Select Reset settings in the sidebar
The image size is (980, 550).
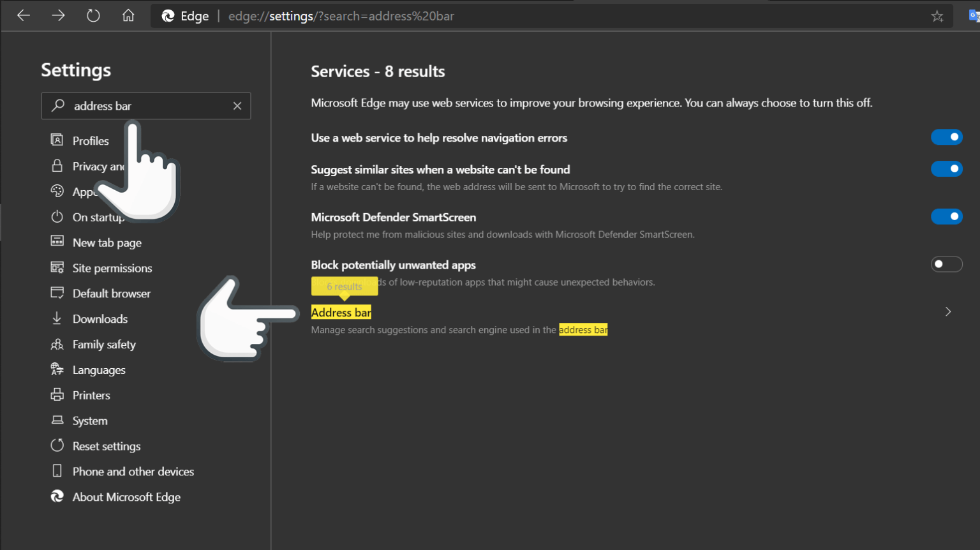[x=107, y=447]
